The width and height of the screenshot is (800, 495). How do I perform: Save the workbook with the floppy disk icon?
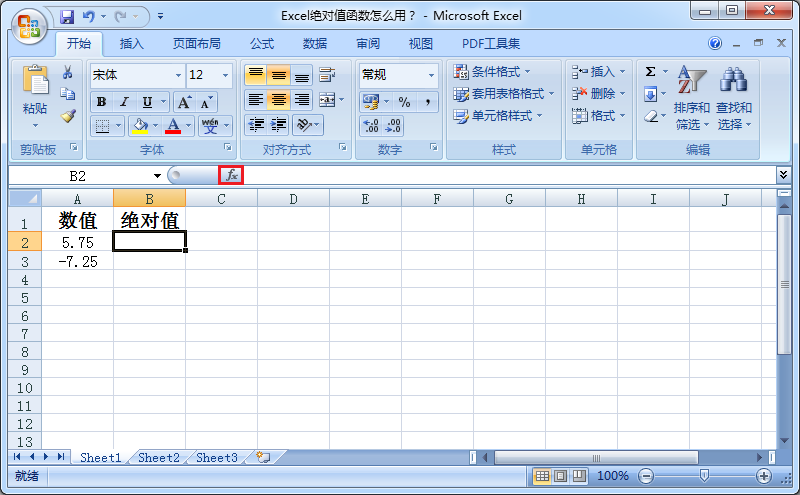pyautogui.click(x=67, y=17)
